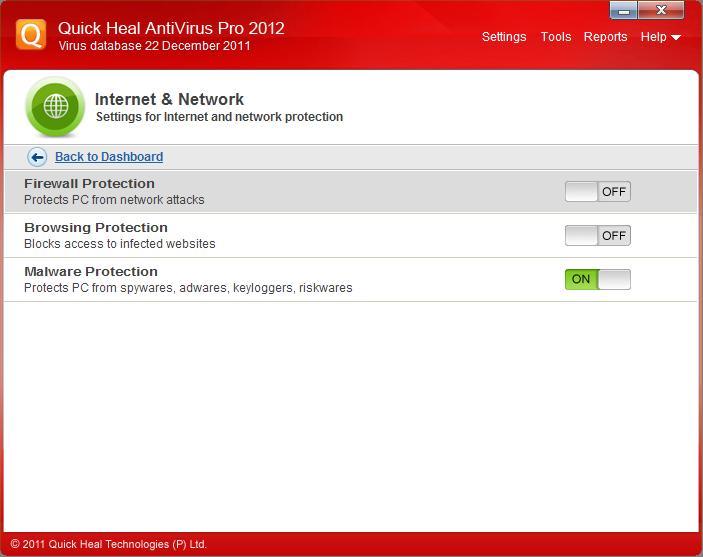Disable the Malware Protection switch
The height and width of the screenshot is (557, 703).
[x=598, y=279]
